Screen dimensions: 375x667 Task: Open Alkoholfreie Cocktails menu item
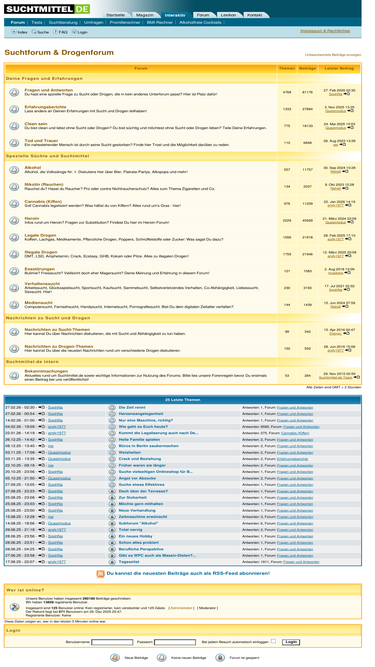pos(200,23)
